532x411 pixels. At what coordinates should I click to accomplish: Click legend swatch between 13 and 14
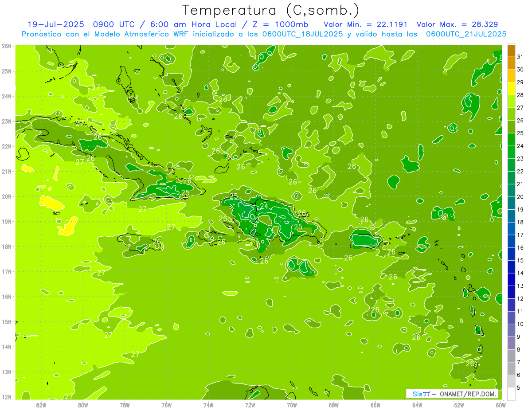pyautogui.click(x=511, y=279)
